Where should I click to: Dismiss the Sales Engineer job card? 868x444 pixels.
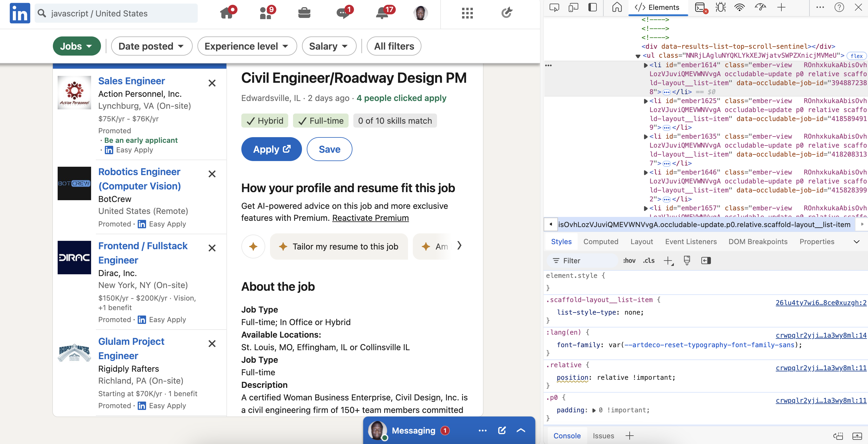click(x=212, y=83)
